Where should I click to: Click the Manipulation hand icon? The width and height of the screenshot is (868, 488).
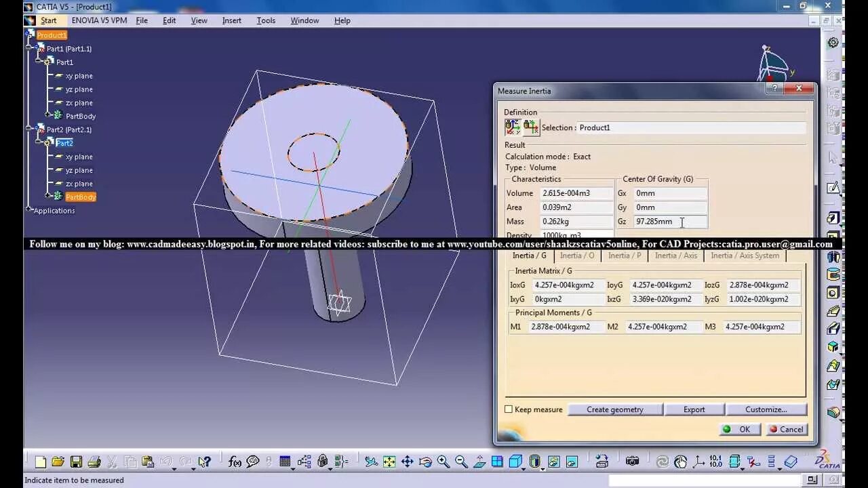(x=680, y=462)
